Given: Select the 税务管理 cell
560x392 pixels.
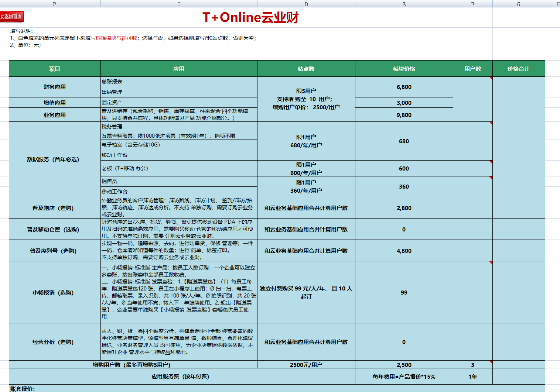Looking at the screenshot, I should pyautogui.click(x=179, y=127).
